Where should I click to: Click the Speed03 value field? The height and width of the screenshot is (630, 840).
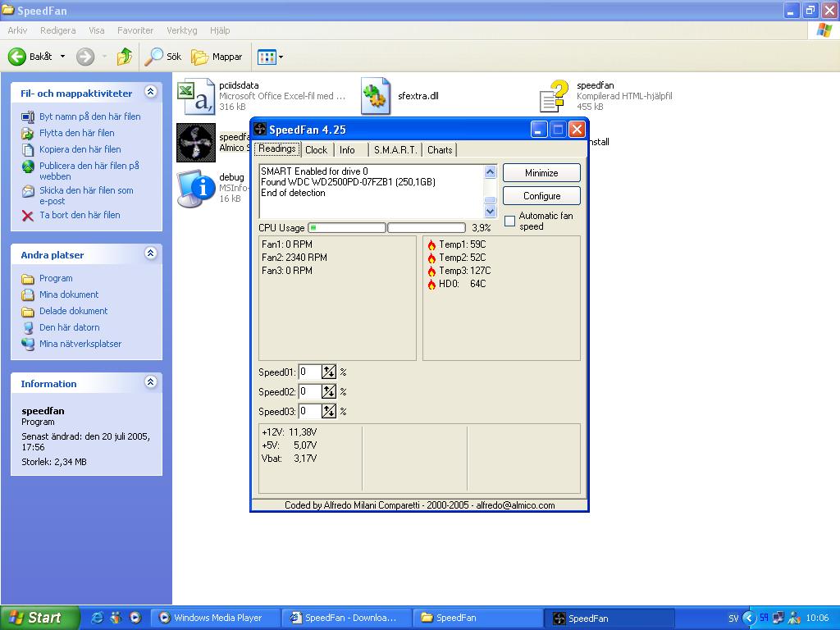click(x=310, y=412)
